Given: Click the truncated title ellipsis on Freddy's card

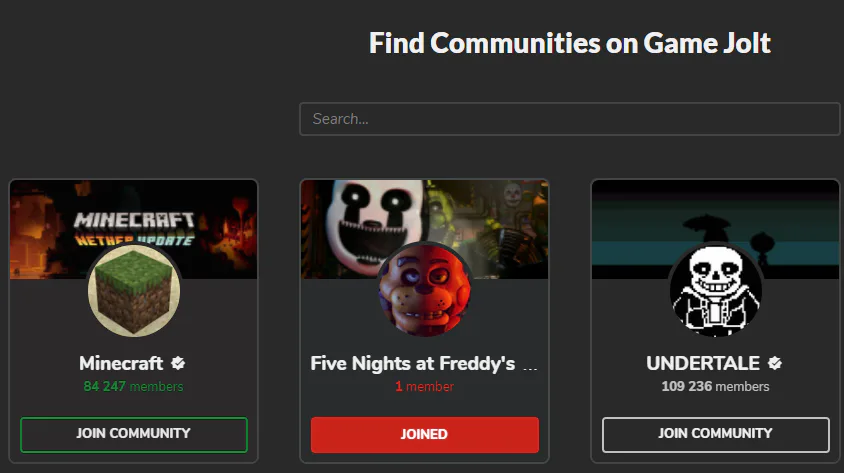Looking at the screenshot, I should click(530, 369).
